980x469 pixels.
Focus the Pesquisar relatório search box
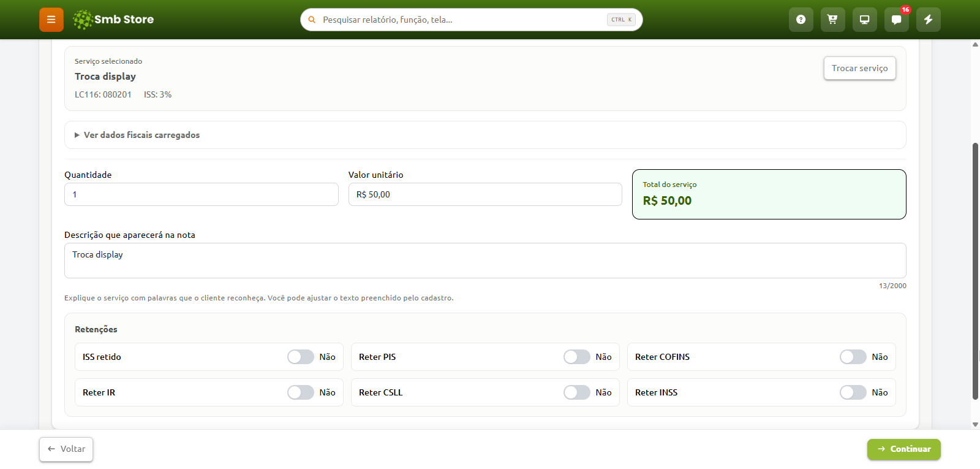coord(472,20)
